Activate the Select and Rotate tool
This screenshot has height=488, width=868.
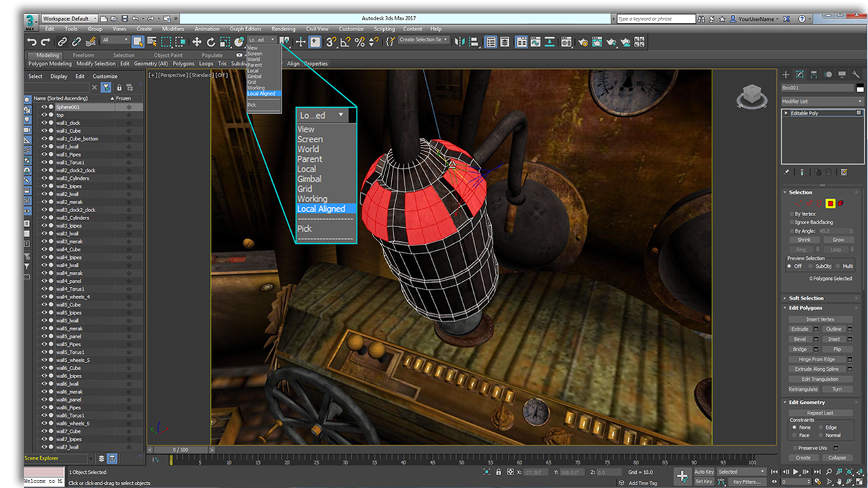pyautogui.click(x=211, y=42)
